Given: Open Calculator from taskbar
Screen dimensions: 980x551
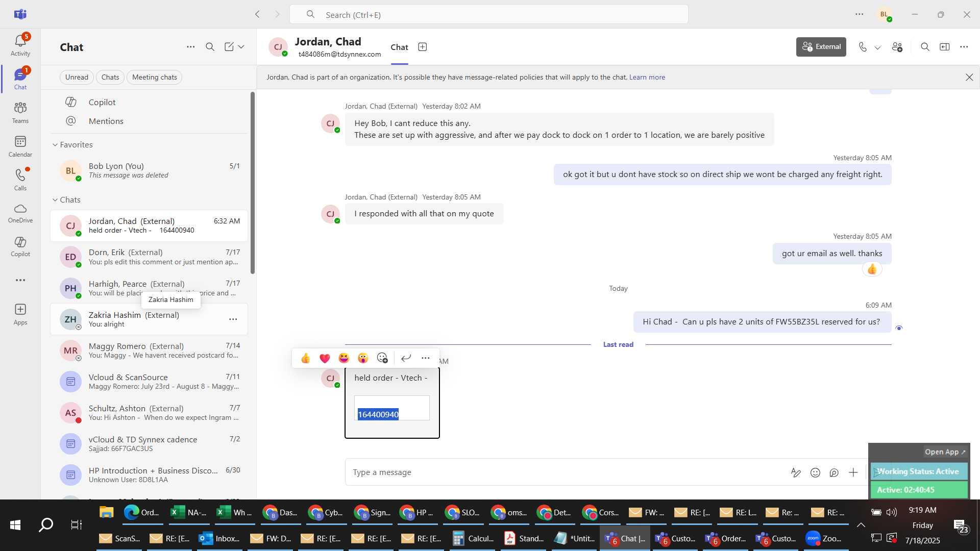Looking at the screenshot, I should (474, 538).
